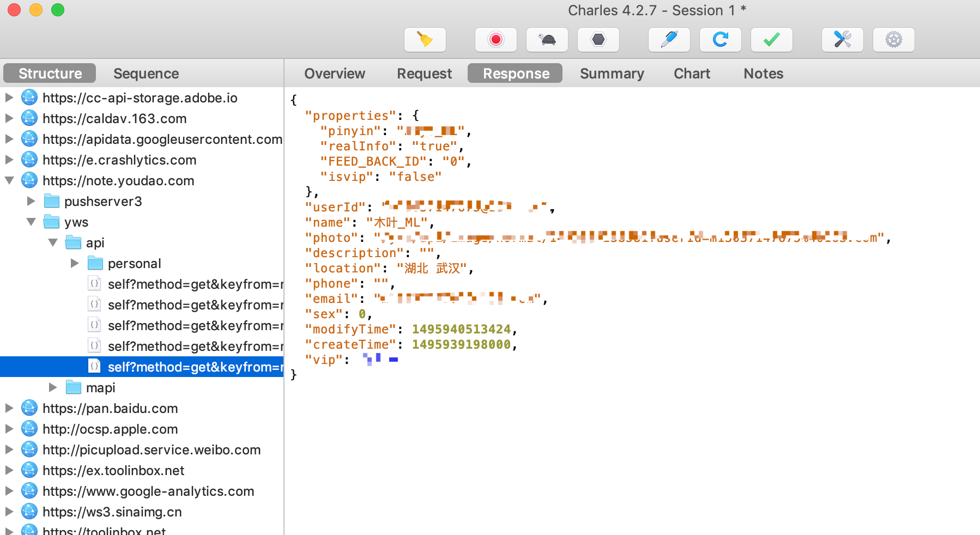Click the pen Compose icon
Image resolution: width=980 pixels, height=535 pixels.
(x=669, y=40)
